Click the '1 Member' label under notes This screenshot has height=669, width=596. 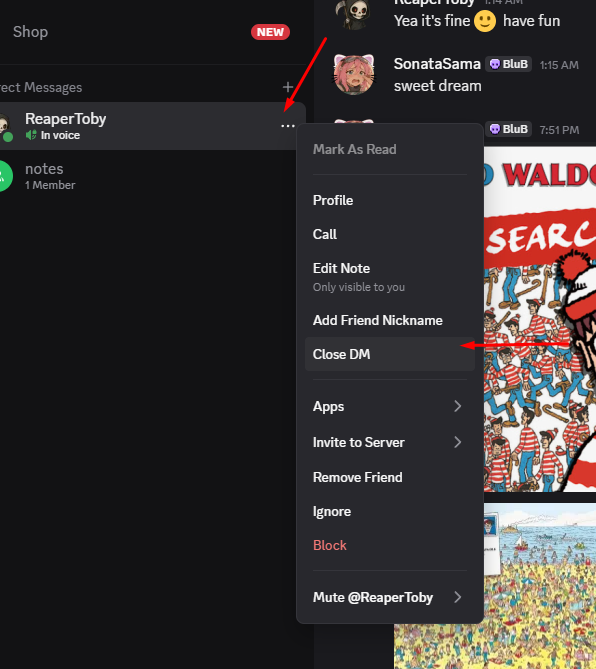pos(50,185)
